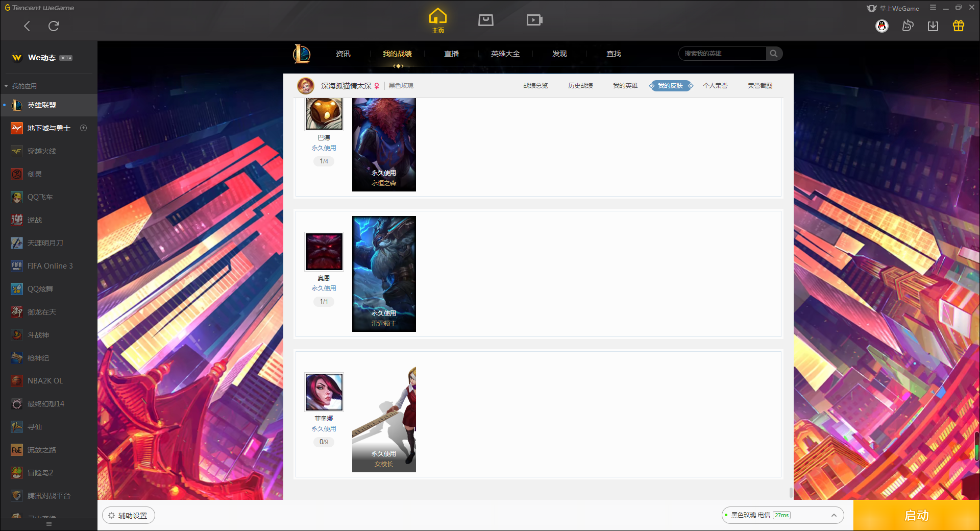Click the 奥恩 champion portrait
980x531 pixels.
coord(324,252)
